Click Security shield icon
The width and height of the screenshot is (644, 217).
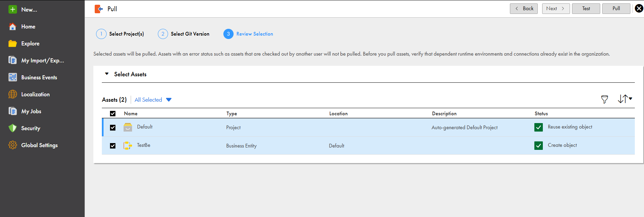(13, 128)
